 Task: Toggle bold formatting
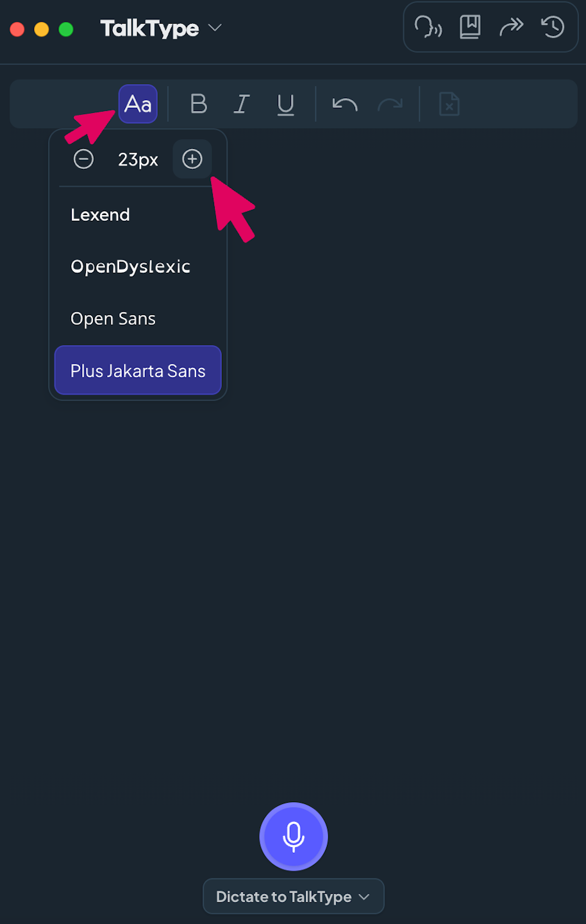click(x=199, y=104)
